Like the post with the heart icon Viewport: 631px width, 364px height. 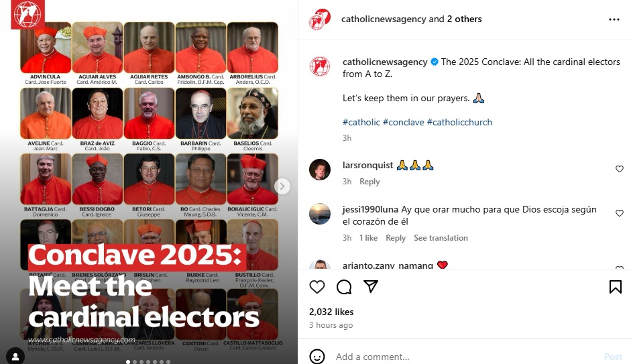pos(317,287)
